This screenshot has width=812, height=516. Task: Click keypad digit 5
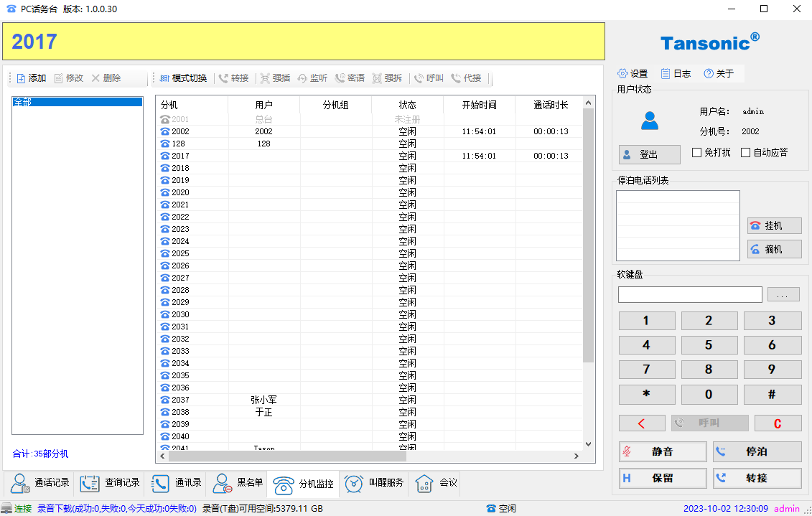pos(709,345)
